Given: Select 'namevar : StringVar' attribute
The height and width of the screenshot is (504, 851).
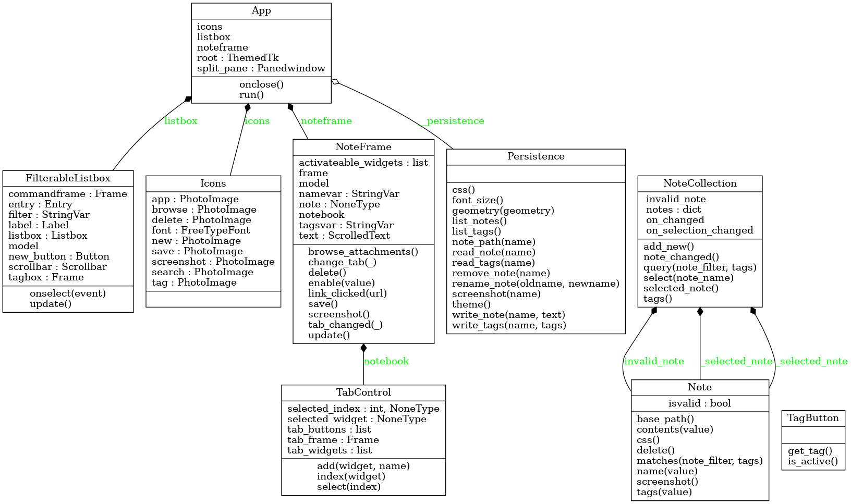Looking at the screenshot, I should click(x=349, y=194).
